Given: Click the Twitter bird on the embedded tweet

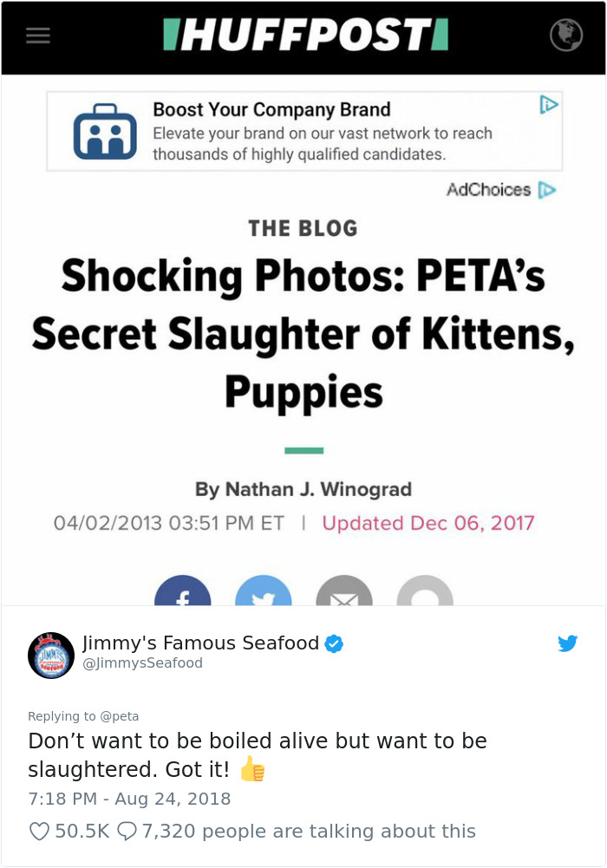Looking at the screenshot, I should tap(568, 643).
